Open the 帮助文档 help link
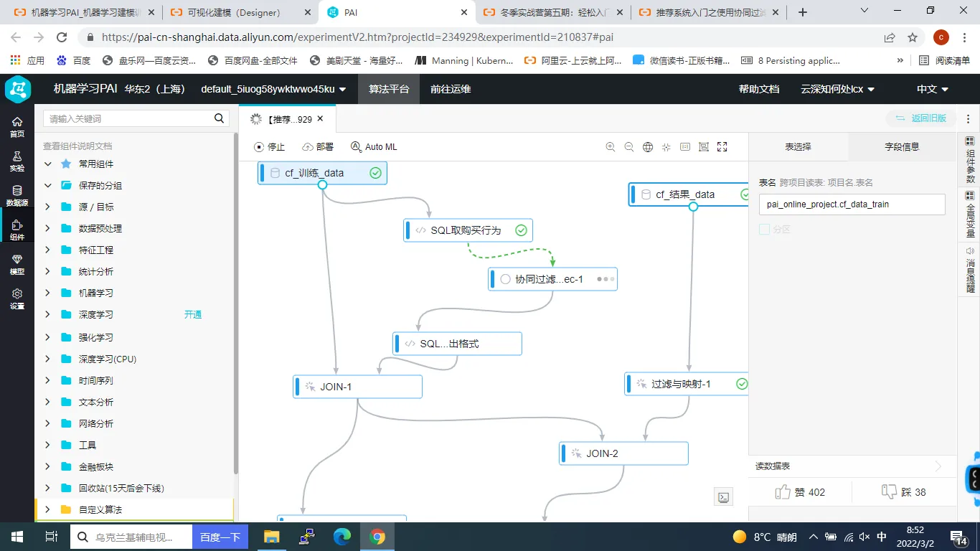 (759, 89)
